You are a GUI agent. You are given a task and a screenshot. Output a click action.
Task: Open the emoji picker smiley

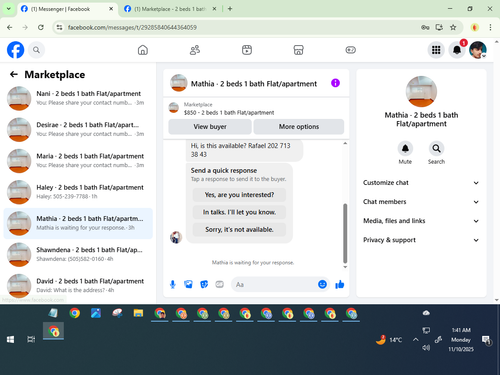(x=322, y=284)
